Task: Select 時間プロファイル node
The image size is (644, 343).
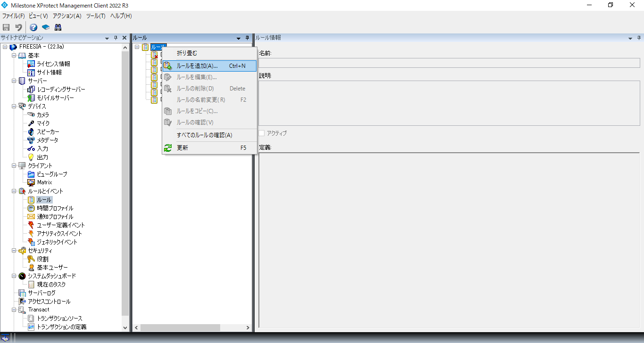Action: point(55,208)
